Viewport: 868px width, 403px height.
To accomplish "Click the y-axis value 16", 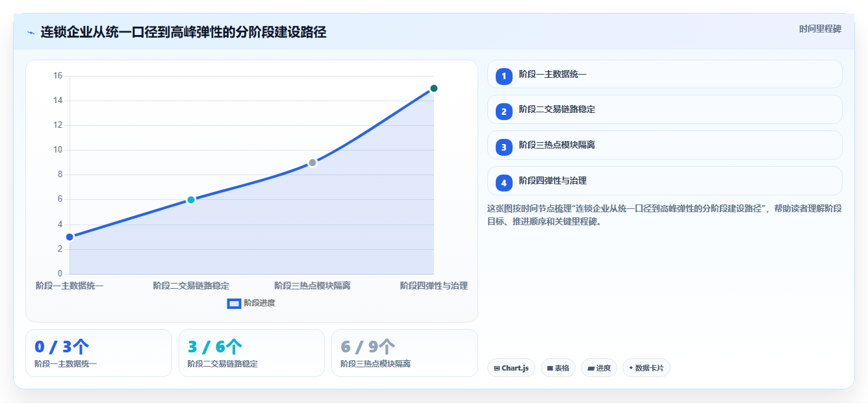I will pyautogui.click(x=58, y=76).
